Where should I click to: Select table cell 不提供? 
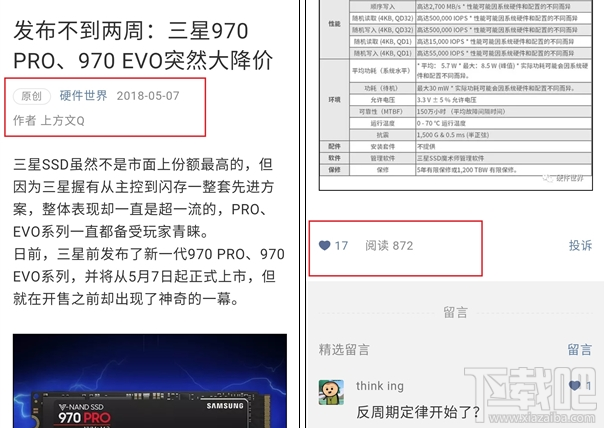426,147
